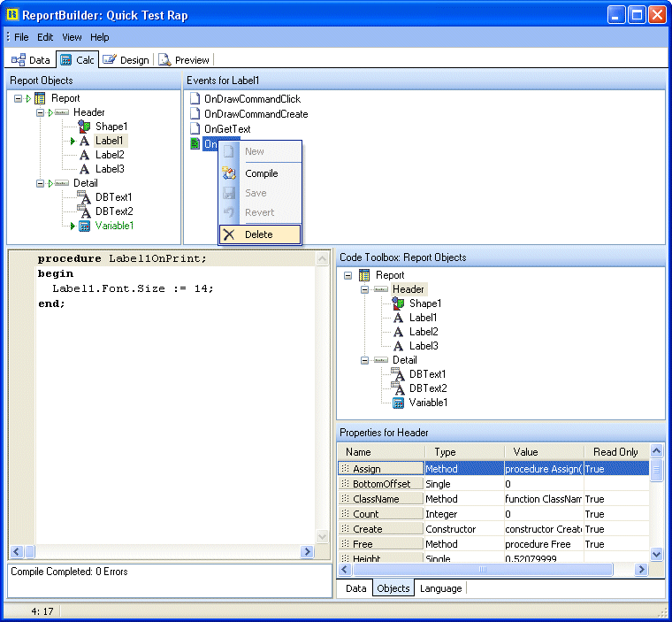Click the Read Only column header
Screen dimensions: 672x622
tap(616, 452)
